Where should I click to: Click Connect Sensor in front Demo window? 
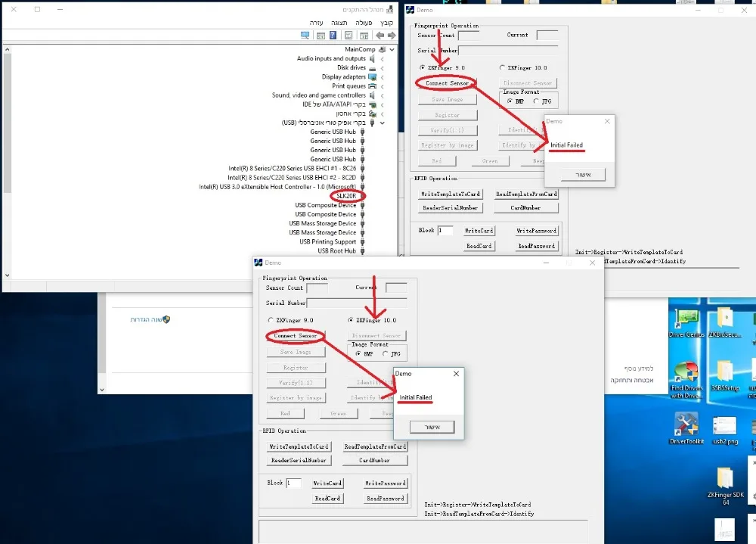coord(296,335)
